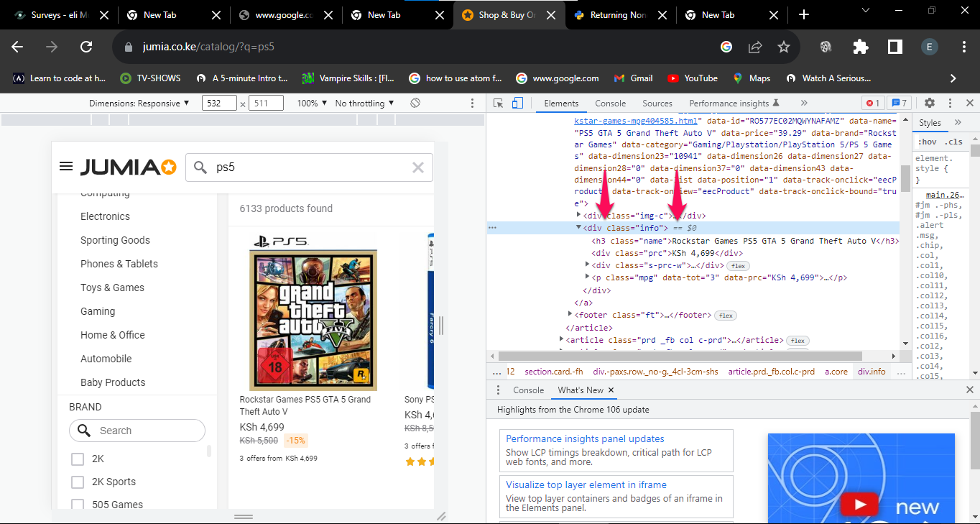Open device toolbar more options menu
The image size is (980, 524).
(472, 103)
